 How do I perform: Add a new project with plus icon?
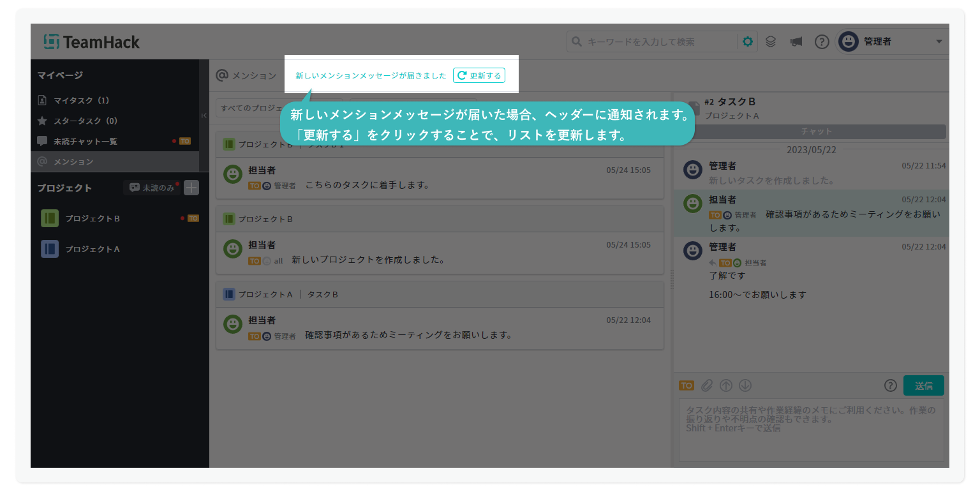(x=191, y=188)
